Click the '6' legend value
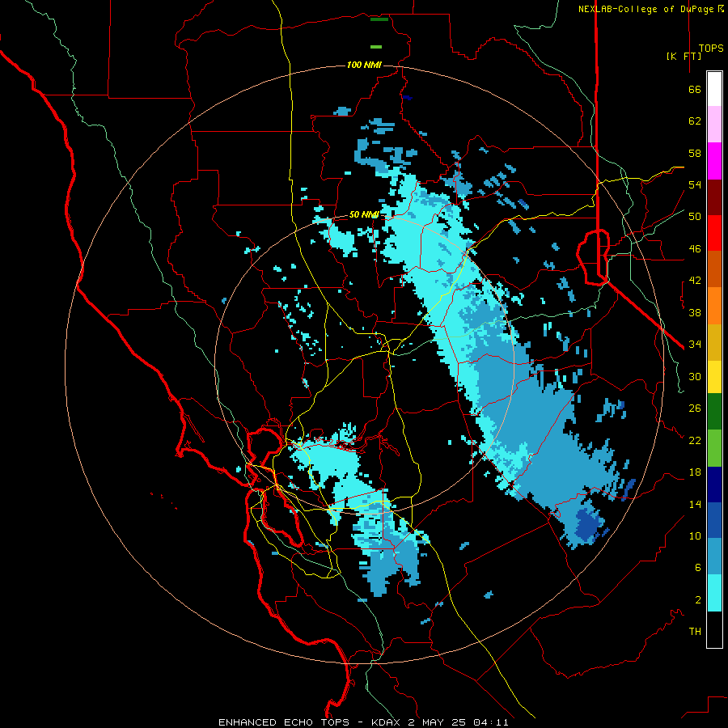 tap(698, 568)
